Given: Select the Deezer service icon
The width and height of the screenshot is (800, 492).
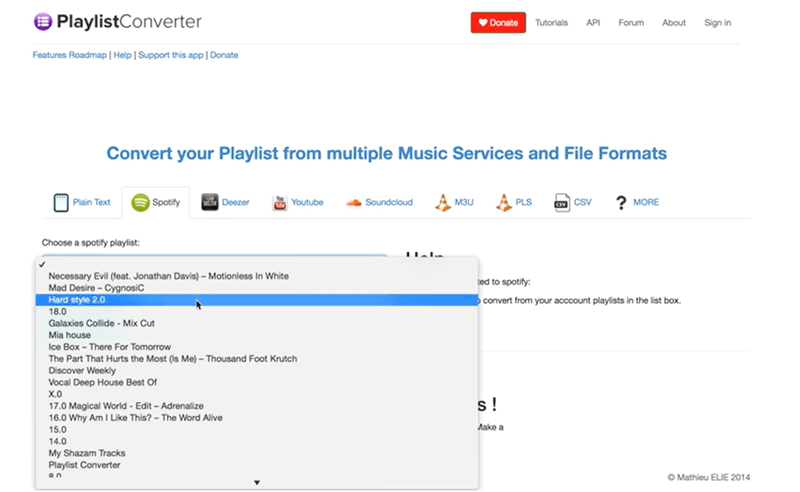Looking at the screenshot, I should [210, 202].
